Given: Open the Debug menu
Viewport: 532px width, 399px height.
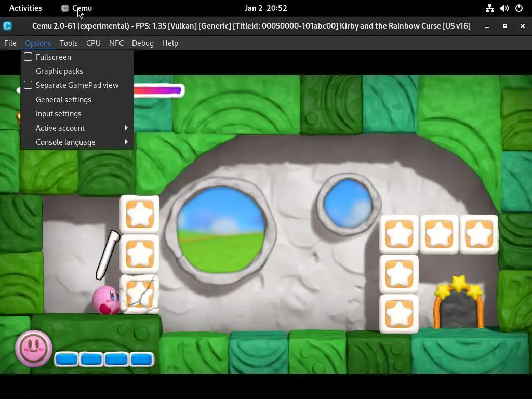Looking at the screenshot, I should [142, 43].
